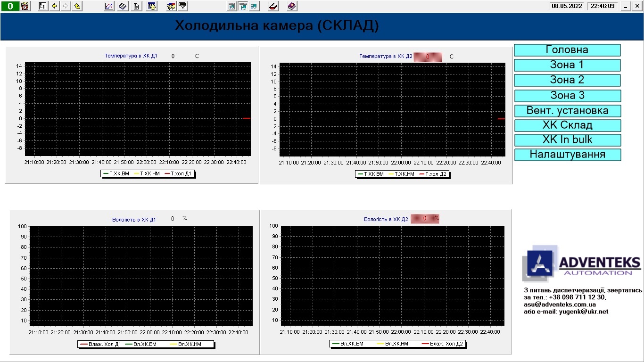Select Вл.ХК.ВМ legend in Д2 humidity chart
This screenshot has height=362, width=644.
(348, 344)
